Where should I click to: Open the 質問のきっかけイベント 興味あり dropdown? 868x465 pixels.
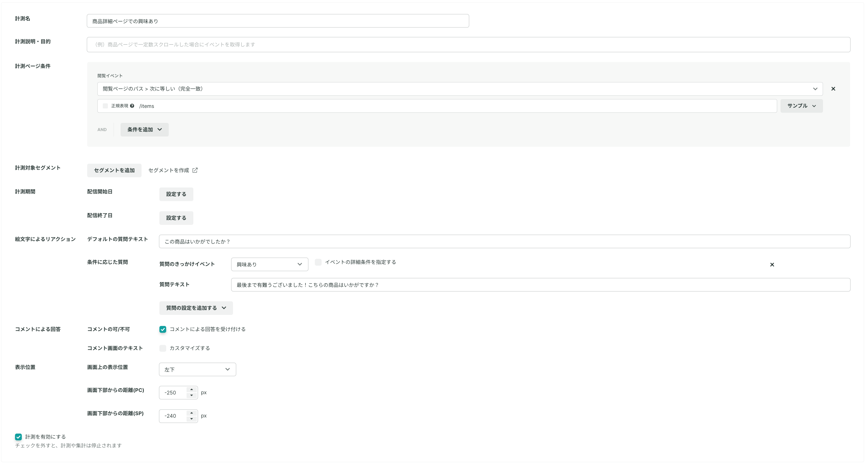(270, 265)
